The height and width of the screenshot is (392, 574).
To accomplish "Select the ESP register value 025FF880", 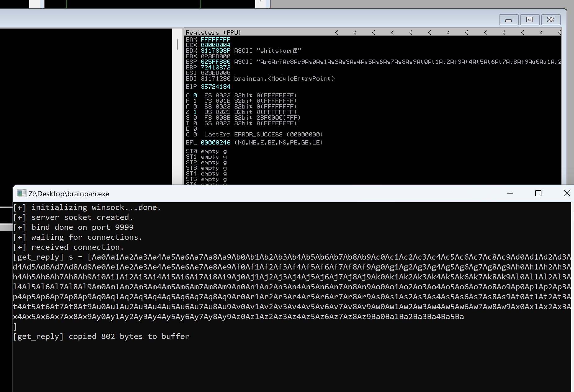I will pyautogui.click(x=215, y=62).
